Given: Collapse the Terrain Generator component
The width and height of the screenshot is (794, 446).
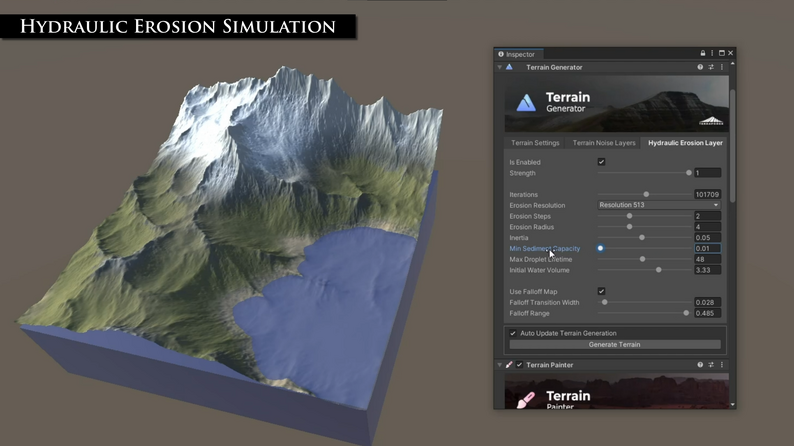Looking at the screenshot, I should [500, 67].
